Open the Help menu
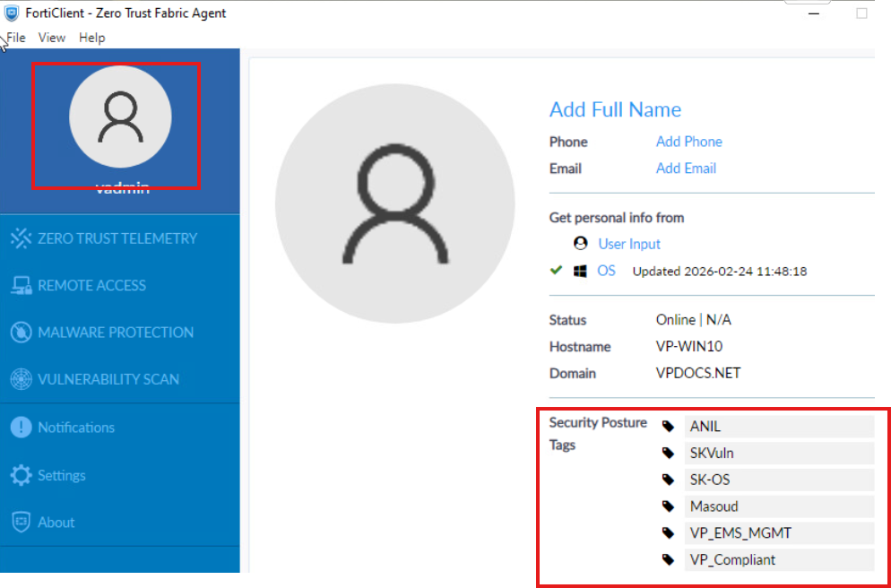The height and width of the screenshot is (588, 891). pyautogui.click(x=92, y=38)
